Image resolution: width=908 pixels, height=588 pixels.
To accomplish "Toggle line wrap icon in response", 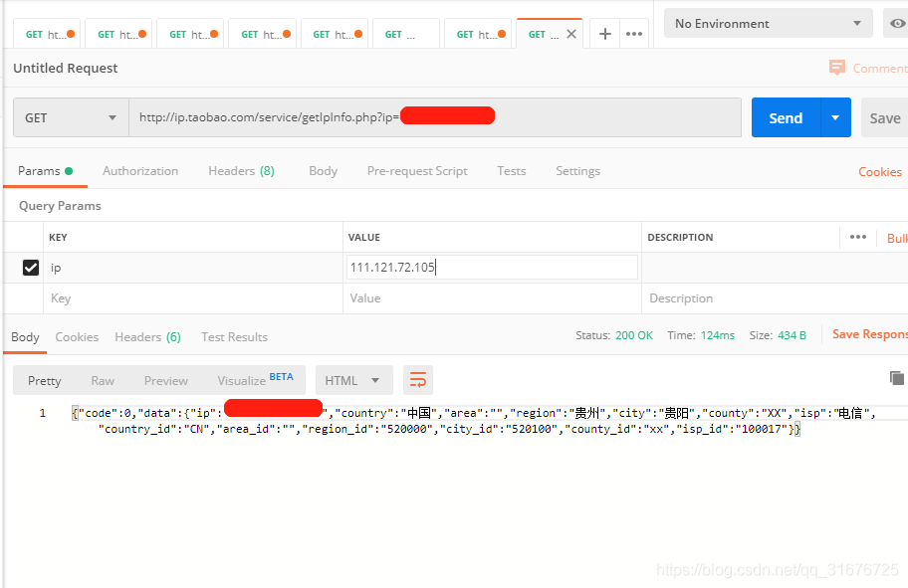I will click(x=417, y=380).
